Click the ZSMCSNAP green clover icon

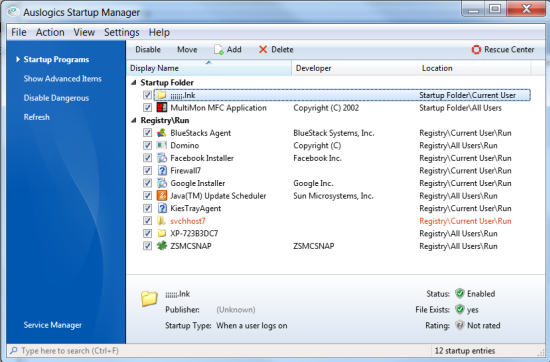pos(162,246)
